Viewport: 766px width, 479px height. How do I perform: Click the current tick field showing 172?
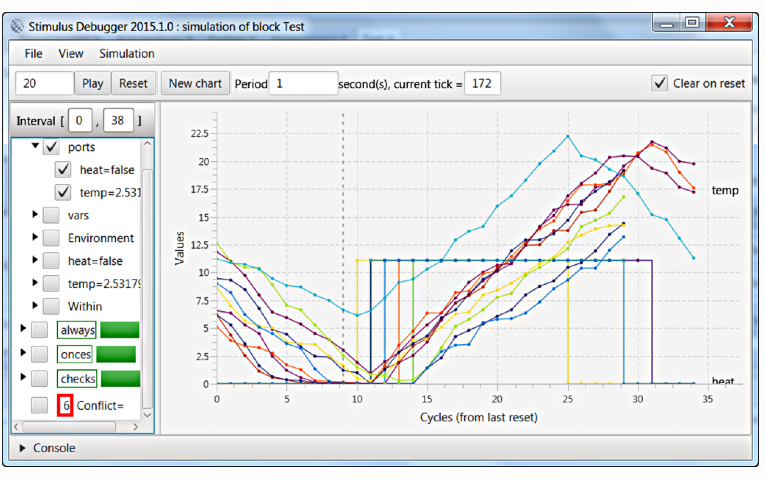[482, 84]
